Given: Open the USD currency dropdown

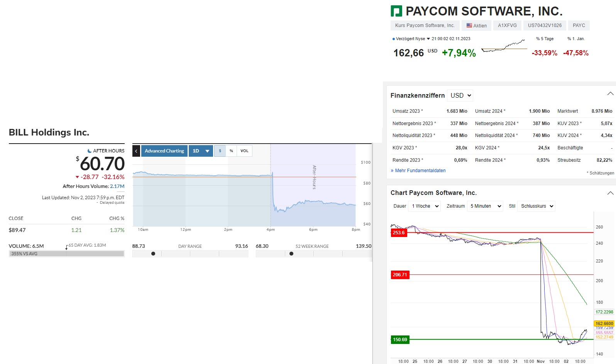Looking at the screenshot, I should pos(460,95).
